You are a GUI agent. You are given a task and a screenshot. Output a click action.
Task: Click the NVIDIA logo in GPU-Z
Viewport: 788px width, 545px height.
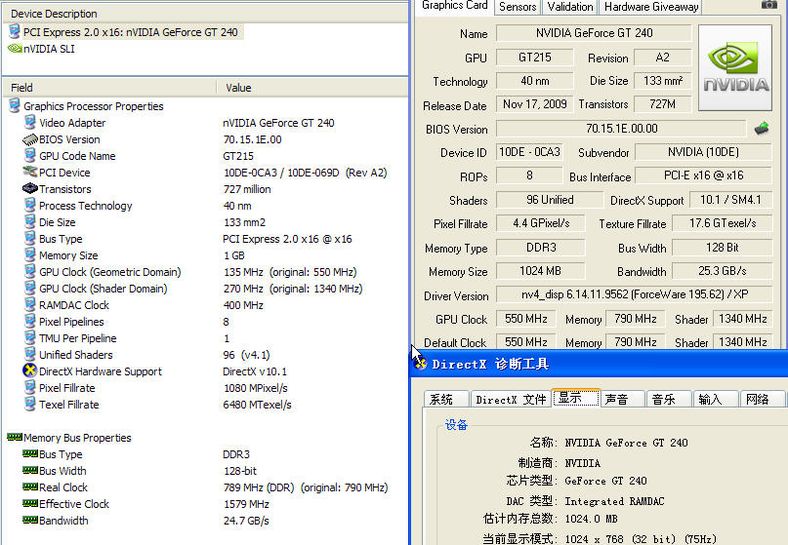pyautogui.click(x=735, y=68)
